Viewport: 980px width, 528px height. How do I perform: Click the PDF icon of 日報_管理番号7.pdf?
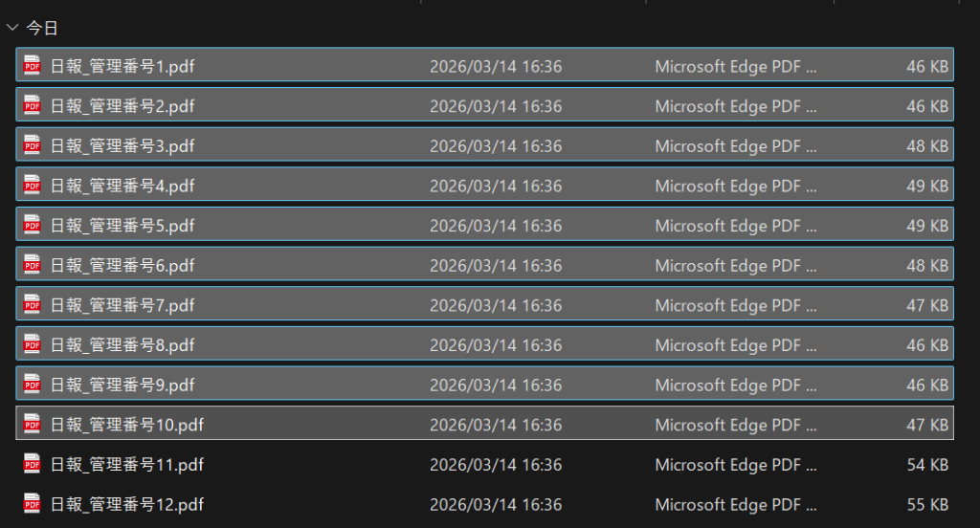pos(33,304)
